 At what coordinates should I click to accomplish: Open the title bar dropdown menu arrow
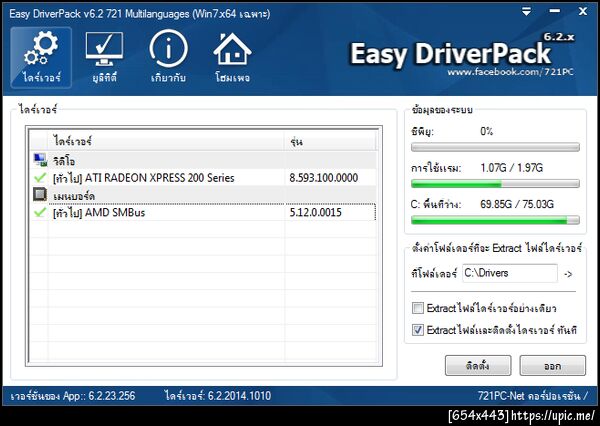point(527,12)
